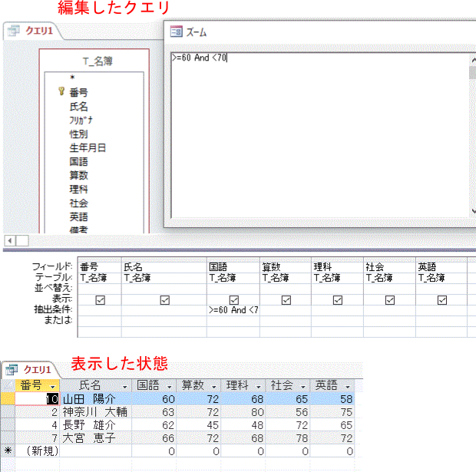Open the 氏名 column header dropdown arrow
This screenshot has height=472, width=476.
(x=125, y=387)
